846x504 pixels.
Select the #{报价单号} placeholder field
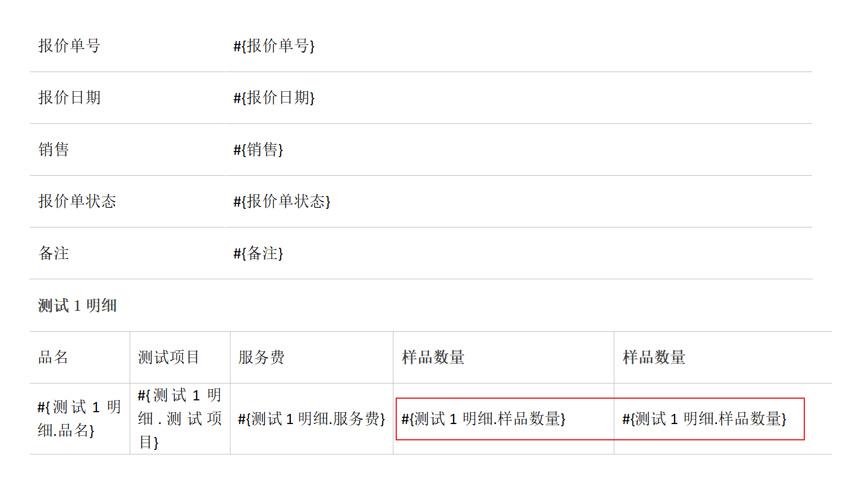point(274,46)
